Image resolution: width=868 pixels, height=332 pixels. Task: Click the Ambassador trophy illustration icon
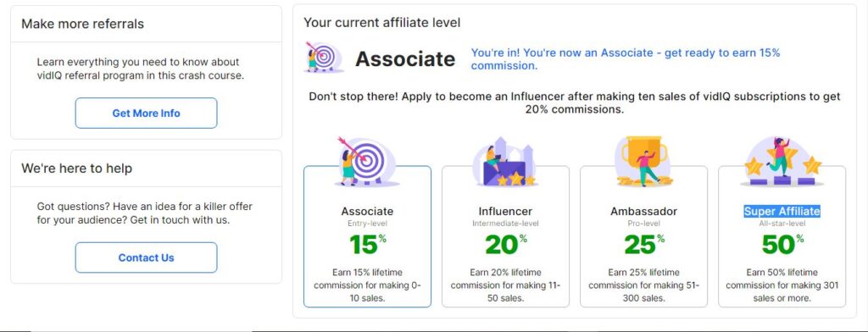tap(643, 161)
